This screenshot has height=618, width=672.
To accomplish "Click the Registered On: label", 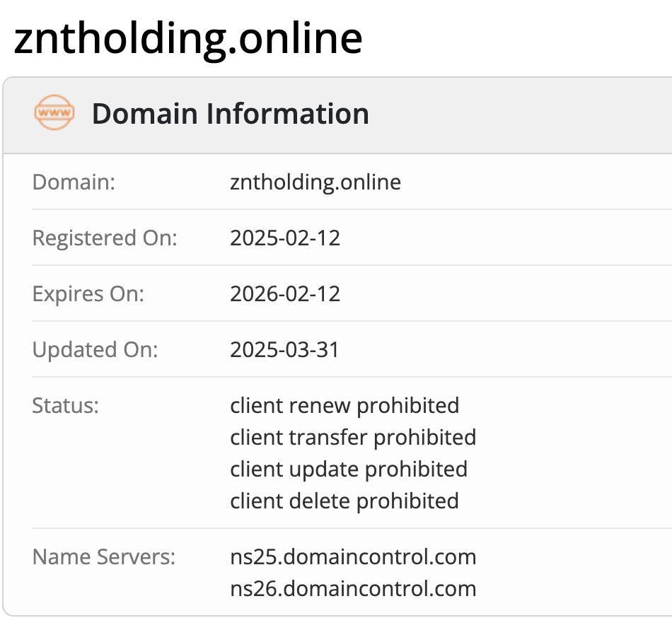I will pyautogui.click(x=105, y=238).
